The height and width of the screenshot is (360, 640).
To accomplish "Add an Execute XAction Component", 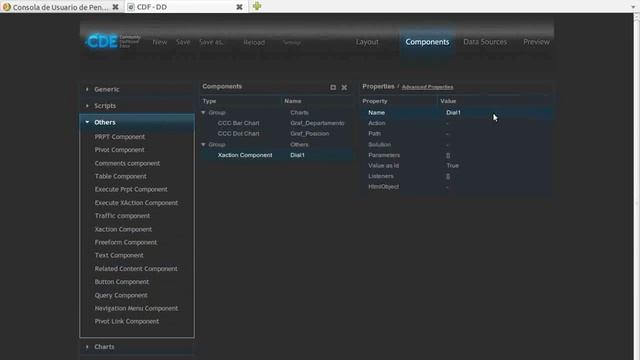I will click(136, 203).
